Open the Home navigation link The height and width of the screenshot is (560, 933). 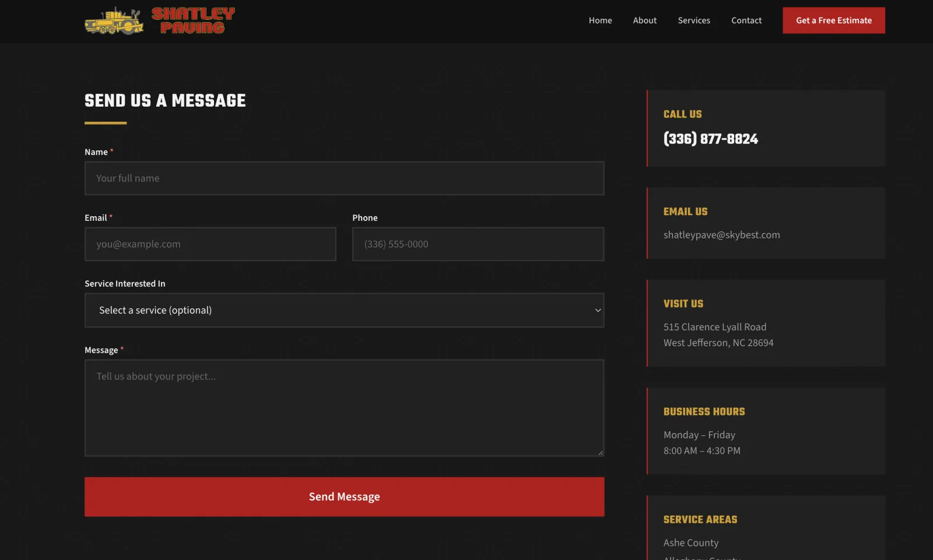[600, 20]
